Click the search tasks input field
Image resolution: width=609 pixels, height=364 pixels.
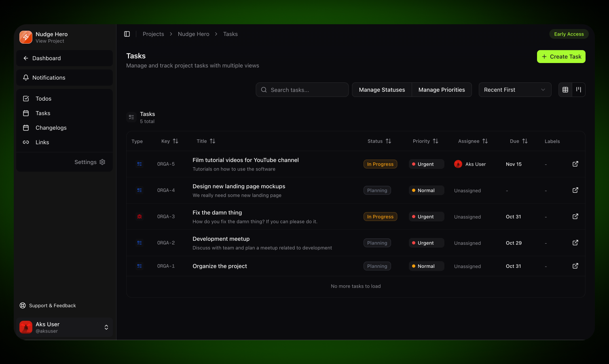302,89
